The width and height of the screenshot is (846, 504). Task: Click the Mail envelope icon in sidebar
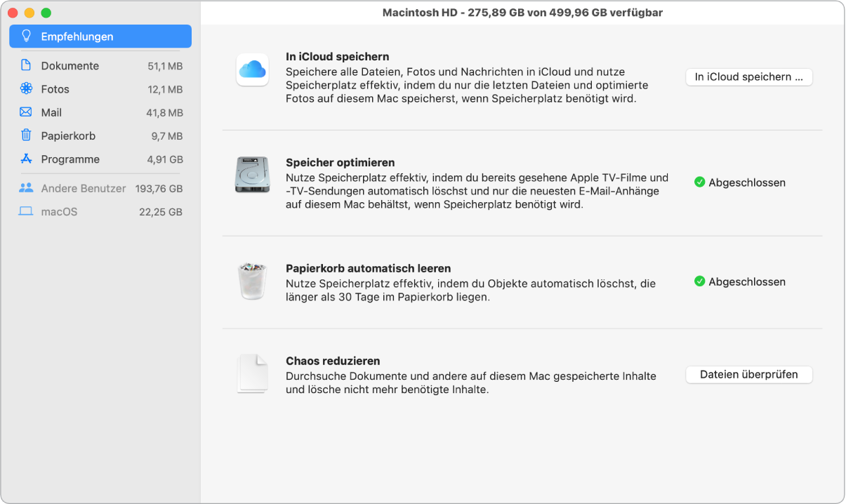pos(27,112)
